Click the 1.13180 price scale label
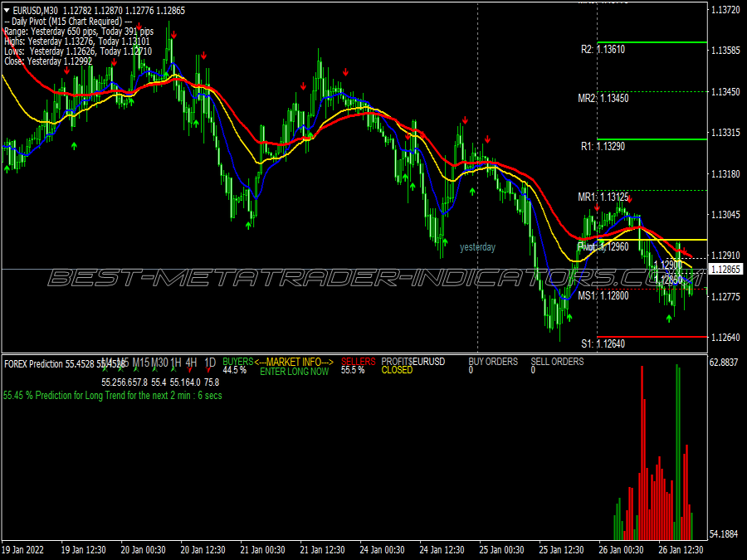 (725, 174)
